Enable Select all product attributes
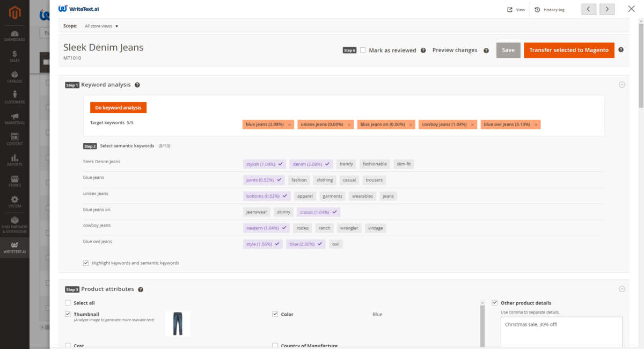 [x=68, y=303]
